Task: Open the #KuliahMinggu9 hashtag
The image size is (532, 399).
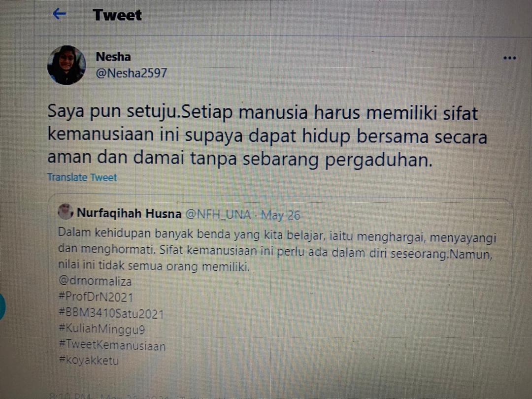Action: pyautogui.click(x=102, y=329)
